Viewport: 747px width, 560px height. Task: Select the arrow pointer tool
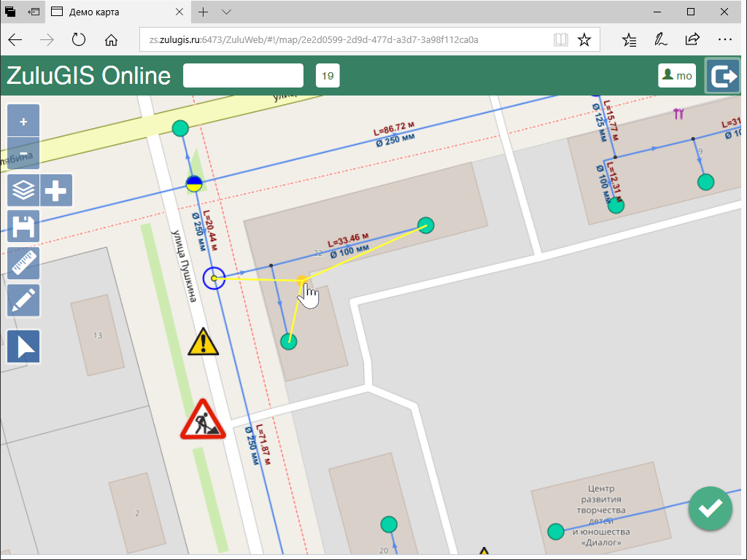tap(23, 346)
